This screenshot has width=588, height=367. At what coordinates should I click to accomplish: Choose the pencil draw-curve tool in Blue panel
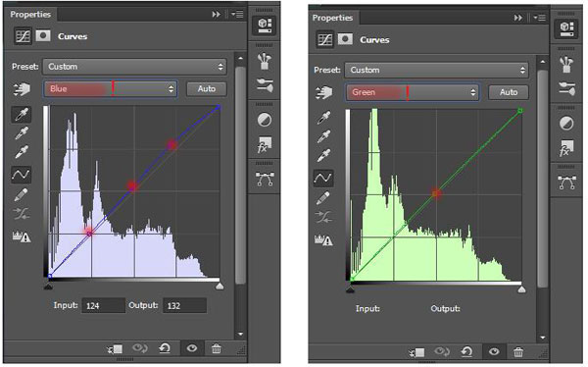tap(21, 195)
